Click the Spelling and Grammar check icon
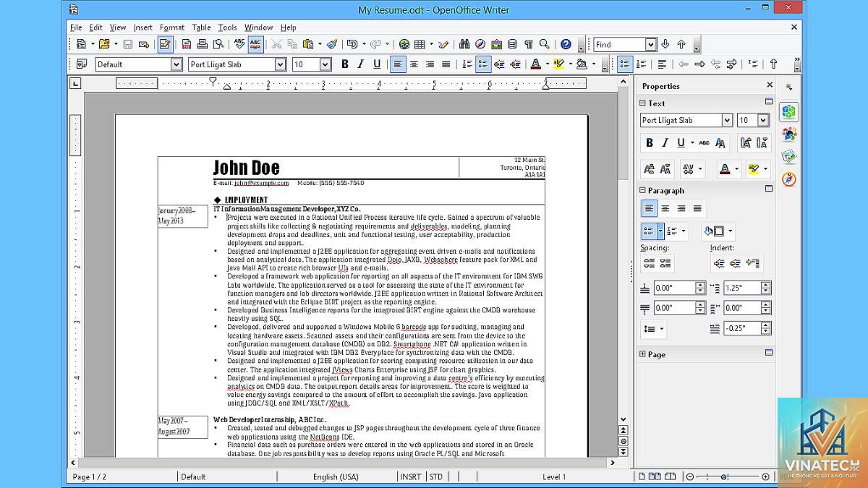The height and width of the screenshot is (488, 868). (x=239, y=44)
